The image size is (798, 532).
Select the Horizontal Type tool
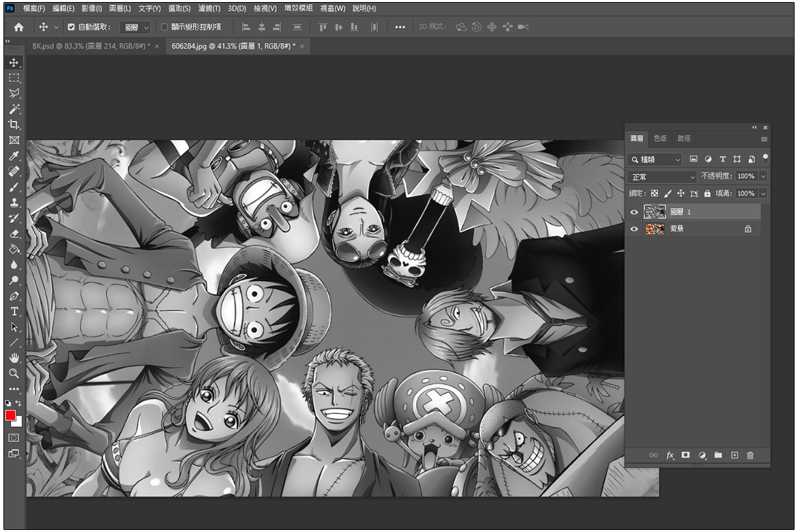point(14,312)
